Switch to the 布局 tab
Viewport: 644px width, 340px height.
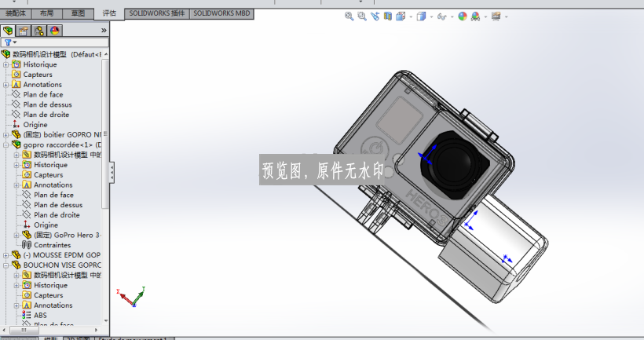point(47,13)
